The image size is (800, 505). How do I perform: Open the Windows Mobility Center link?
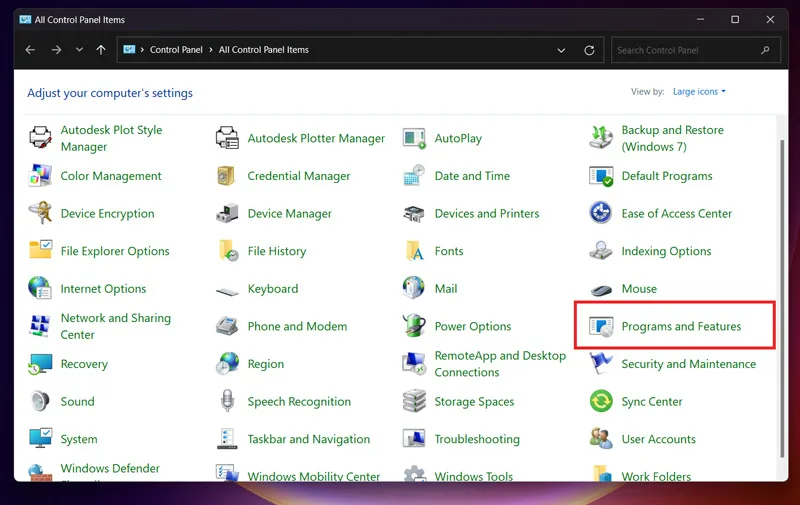pyautogui.click(x=314, y=476)
